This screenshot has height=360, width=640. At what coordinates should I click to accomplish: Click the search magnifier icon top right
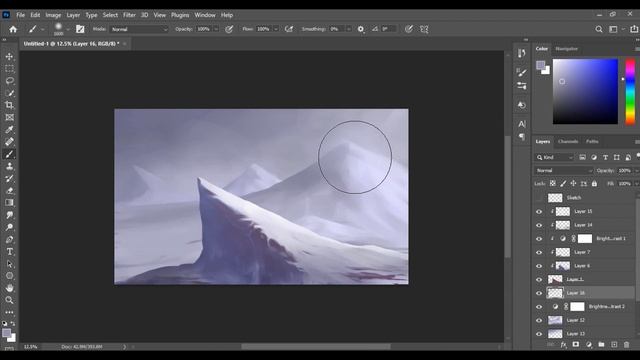pyautogui.click(x=599, y=29)
